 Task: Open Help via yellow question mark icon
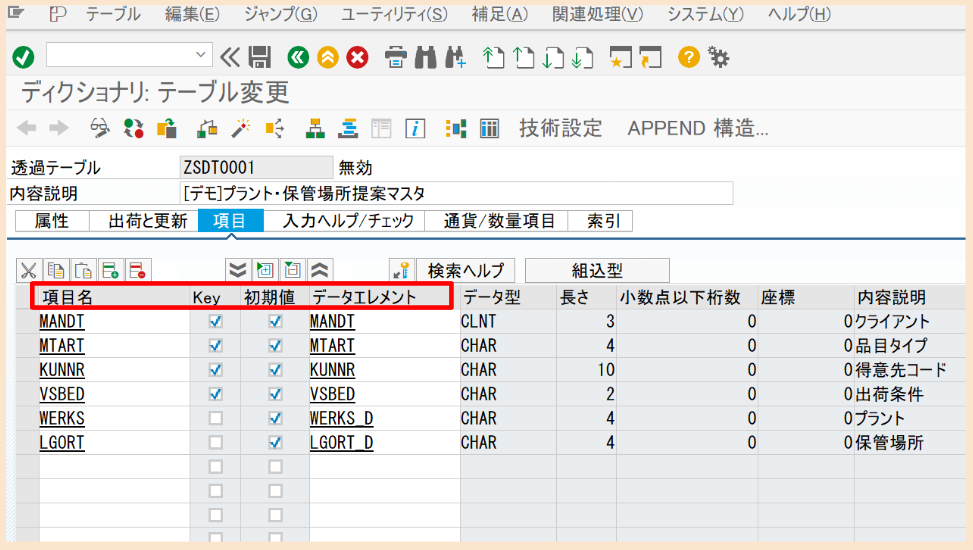(x=688, y=57)
